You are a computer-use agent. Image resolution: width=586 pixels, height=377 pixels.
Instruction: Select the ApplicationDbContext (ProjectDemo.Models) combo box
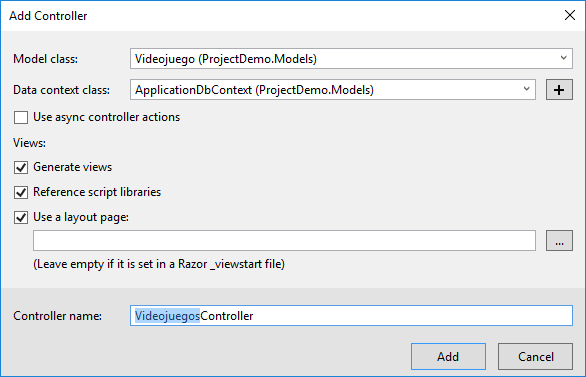(x=333, y=89)
